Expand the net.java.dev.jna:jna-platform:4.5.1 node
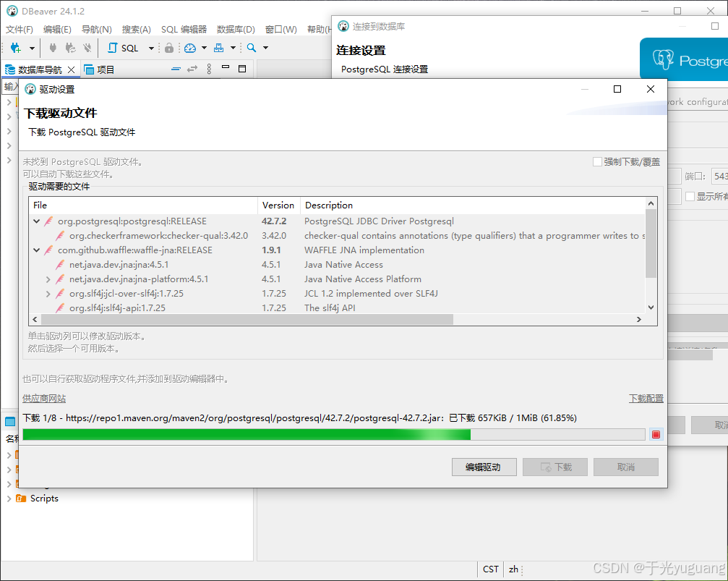This screenshot has width=728, height=581. 48,279
